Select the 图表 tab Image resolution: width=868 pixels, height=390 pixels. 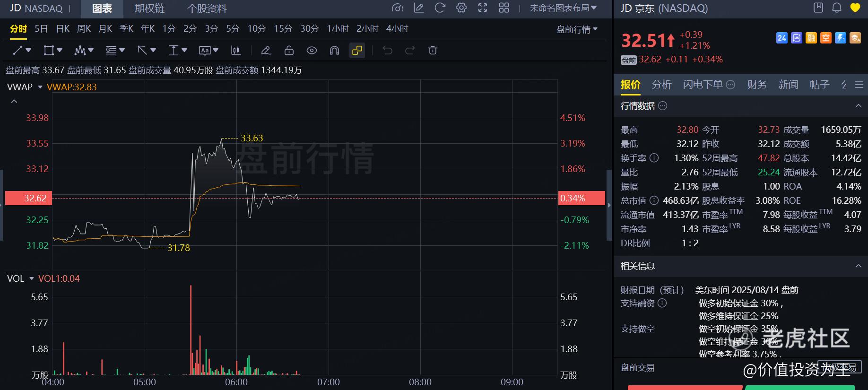pos(102,9)
